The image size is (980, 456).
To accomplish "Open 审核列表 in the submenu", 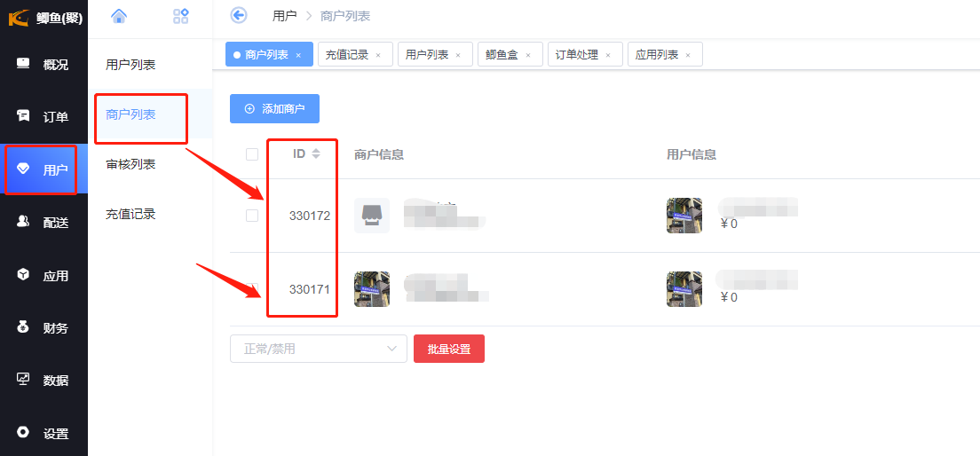I will click(130, 164).
